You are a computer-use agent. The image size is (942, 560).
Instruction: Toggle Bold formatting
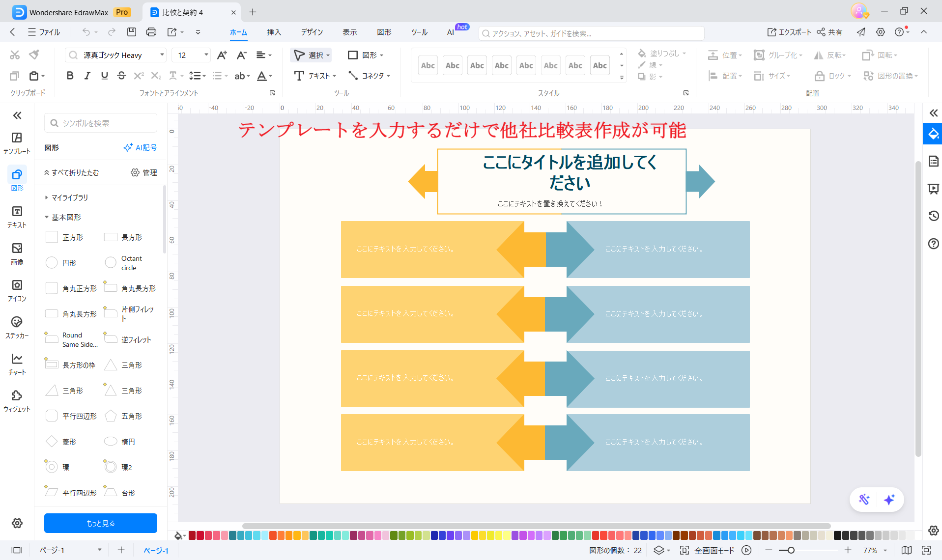[x=70, y=76]
